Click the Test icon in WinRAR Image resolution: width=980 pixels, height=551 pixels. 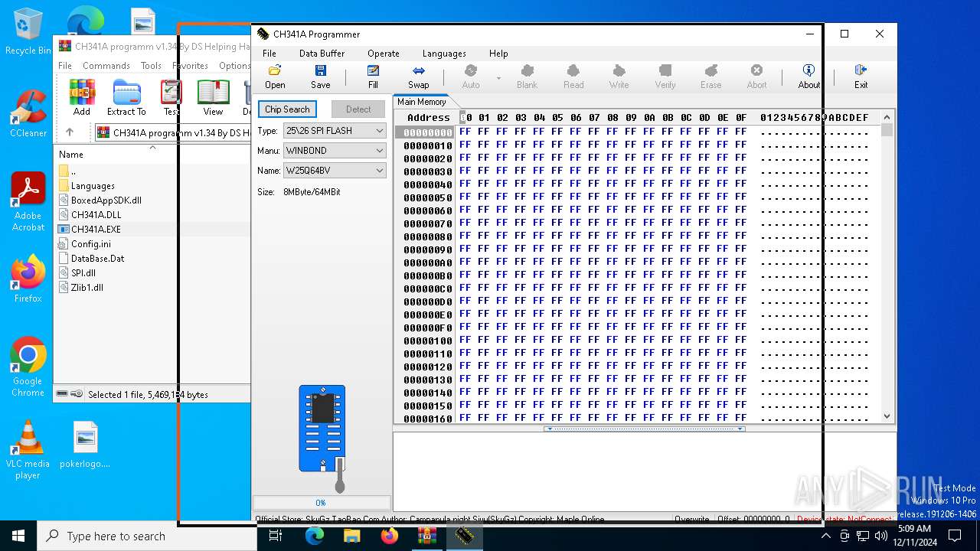click(171, 97)
